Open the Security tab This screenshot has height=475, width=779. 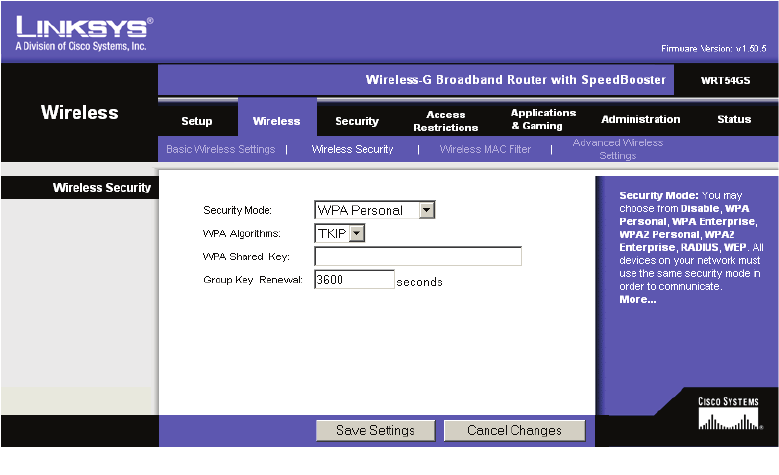357,121
